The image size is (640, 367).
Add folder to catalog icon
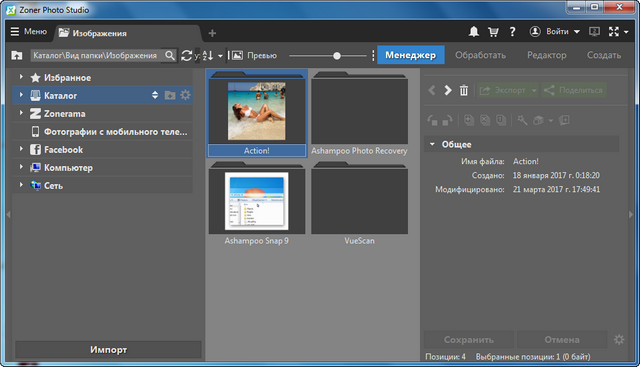[x=170, y=96]
